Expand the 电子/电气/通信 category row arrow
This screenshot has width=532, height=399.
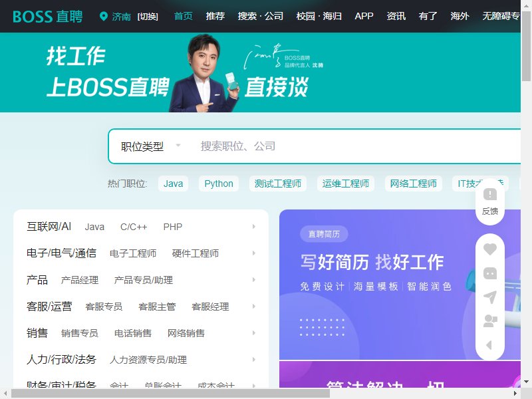pos(254,253)
